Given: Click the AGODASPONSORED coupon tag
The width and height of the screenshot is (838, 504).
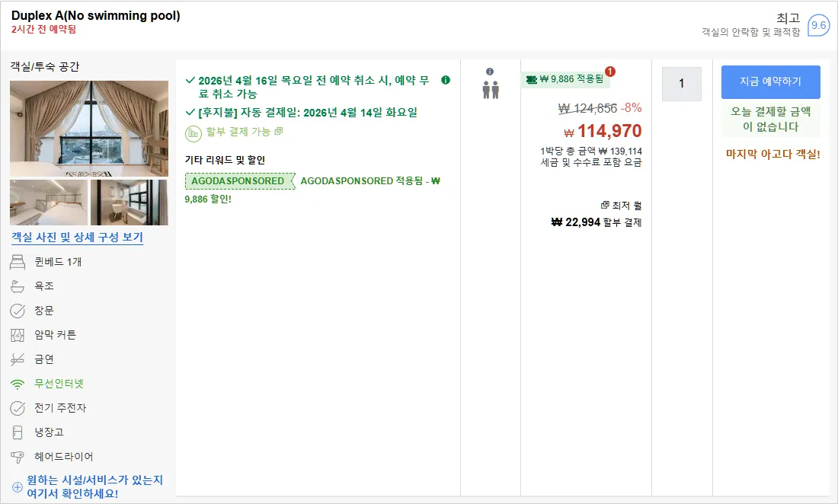Looking at the screenshot, I should tap(239, 181).
